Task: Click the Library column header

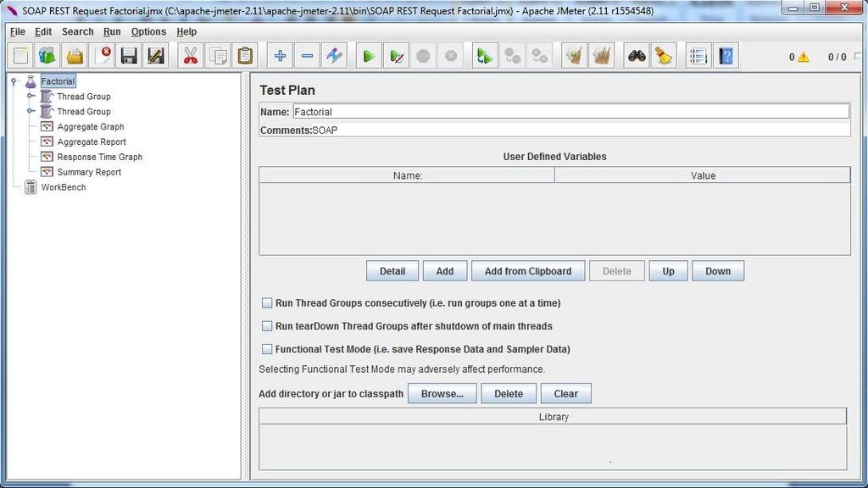Action: (x=553, y=417)
